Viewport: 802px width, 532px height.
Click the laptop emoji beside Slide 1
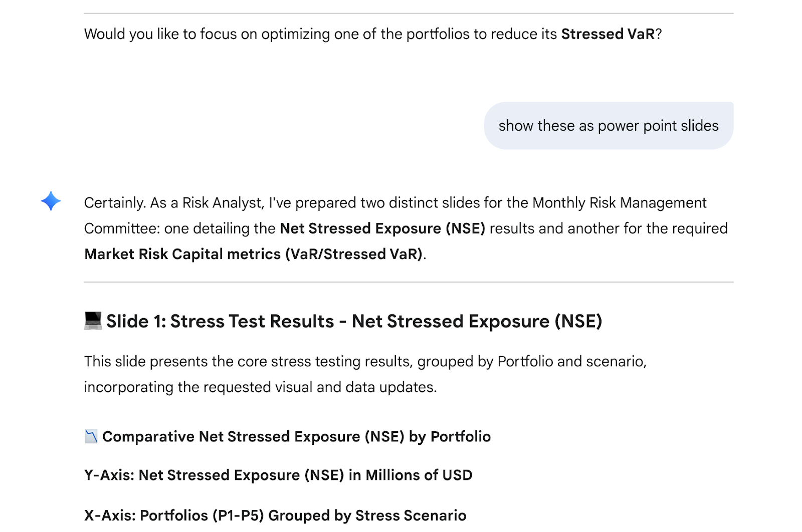93,321
